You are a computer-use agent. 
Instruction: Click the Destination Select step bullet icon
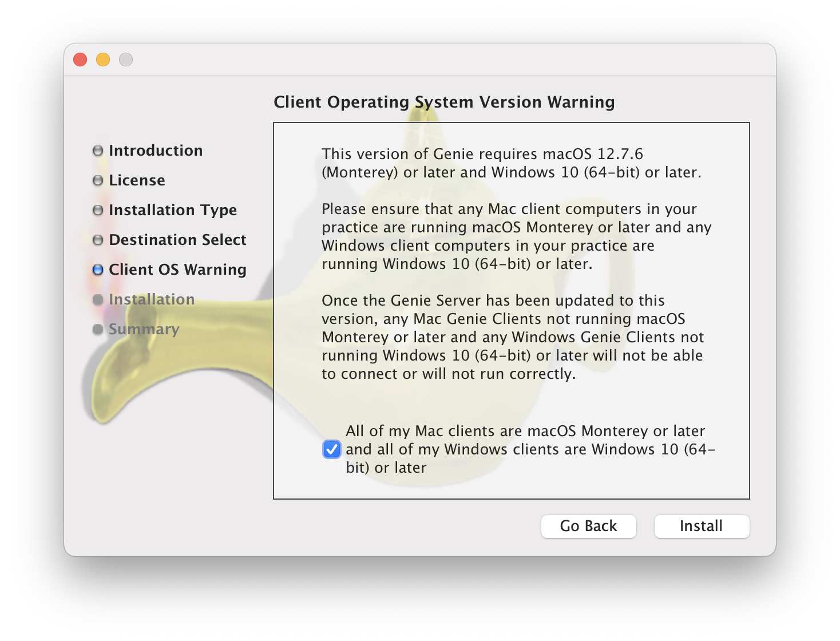tap(97, 239)
